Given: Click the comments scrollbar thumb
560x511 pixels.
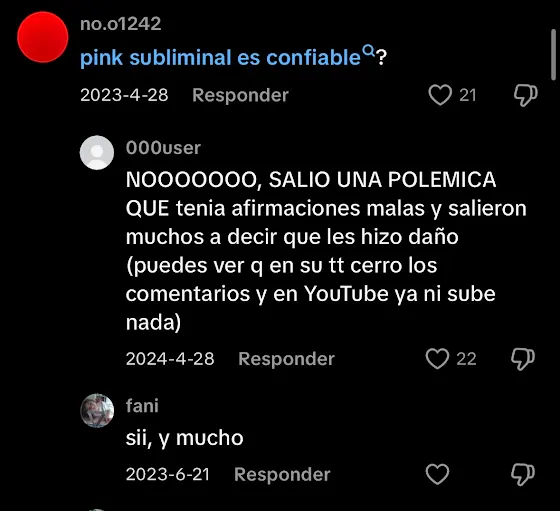Looking at the screenshot, I should coord(553,55).
